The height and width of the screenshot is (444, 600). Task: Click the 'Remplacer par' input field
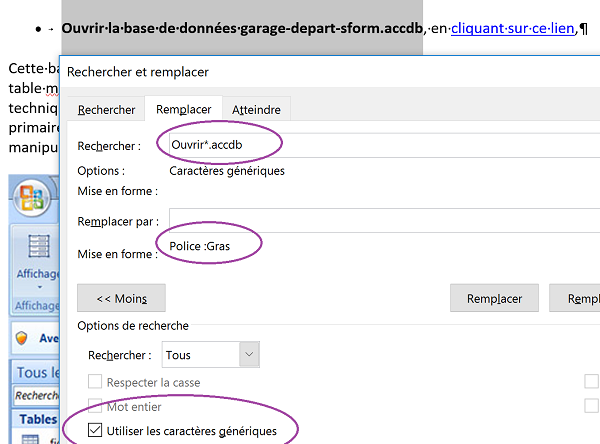tap(384, 220)
